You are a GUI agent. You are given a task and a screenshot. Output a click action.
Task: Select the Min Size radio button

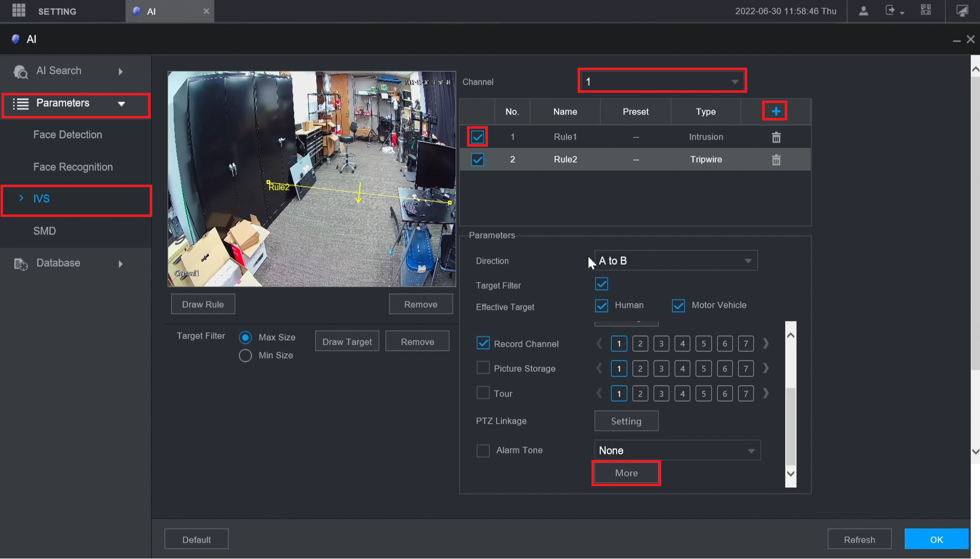pos(245,355)
